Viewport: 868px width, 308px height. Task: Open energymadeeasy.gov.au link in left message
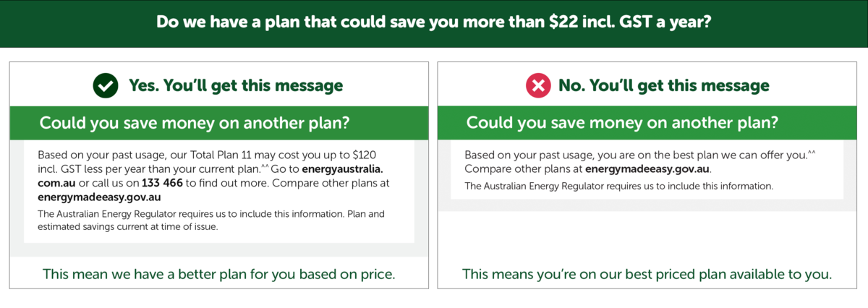(99, 197)
